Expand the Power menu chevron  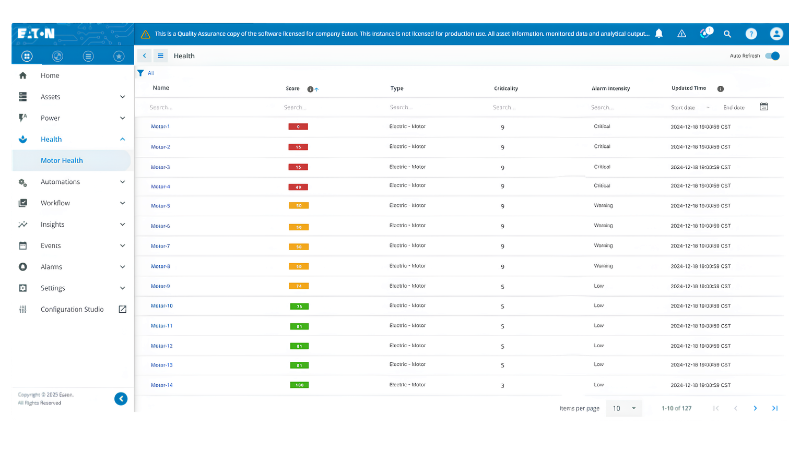(x=122, y=118)
